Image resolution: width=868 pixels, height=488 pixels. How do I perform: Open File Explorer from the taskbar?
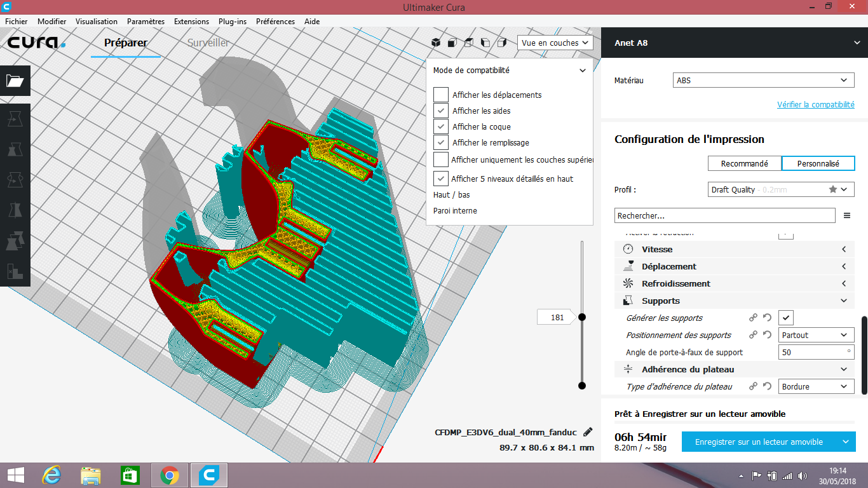(x=90, y=475)
